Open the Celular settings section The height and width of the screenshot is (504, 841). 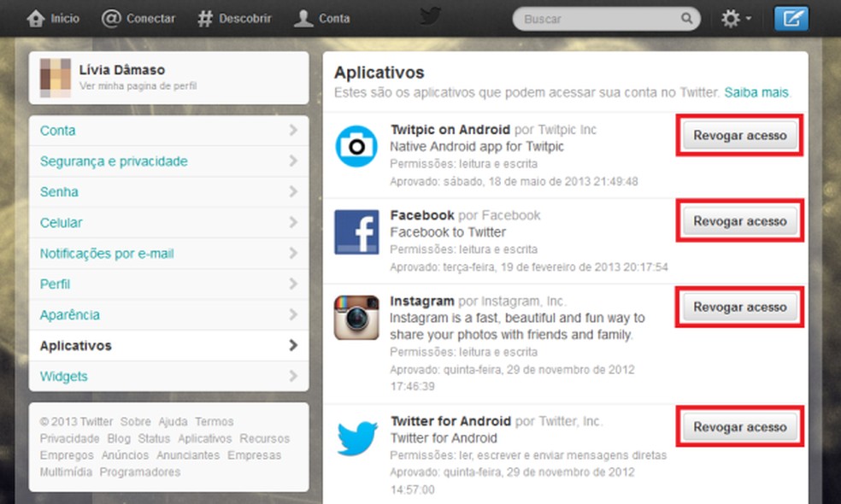(x=169, y=222)
